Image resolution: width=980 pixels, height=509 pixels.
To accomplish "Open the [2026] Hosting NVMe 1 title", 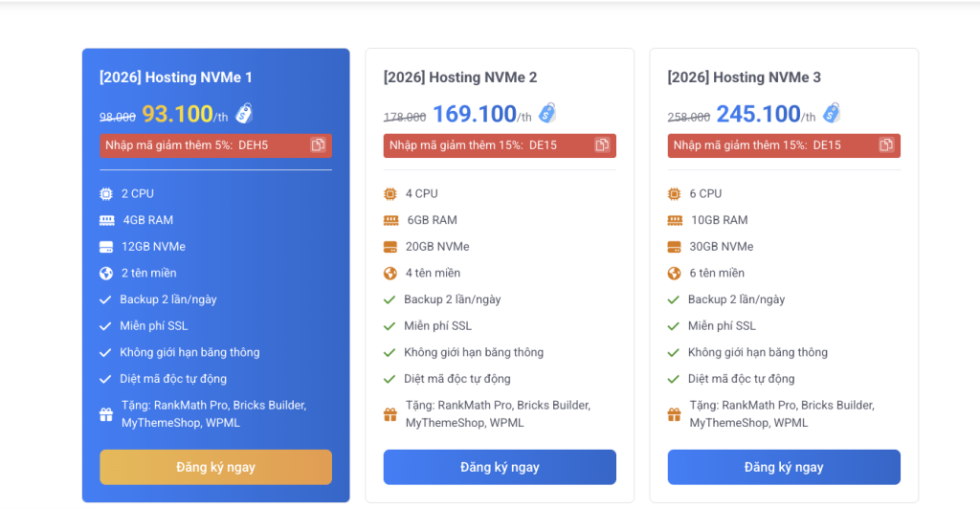I will click(176, 77).
